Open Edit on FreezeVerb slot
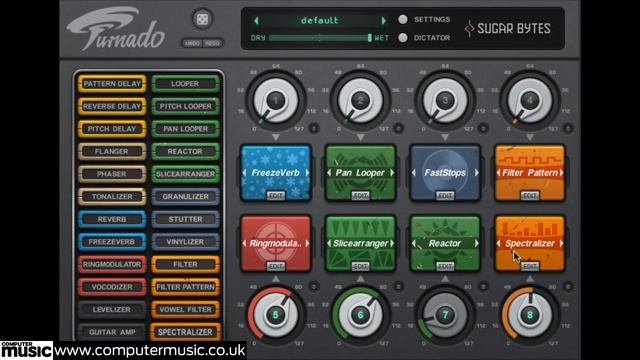640x360 pixels. pyautogui.click(x=276, y=196)
